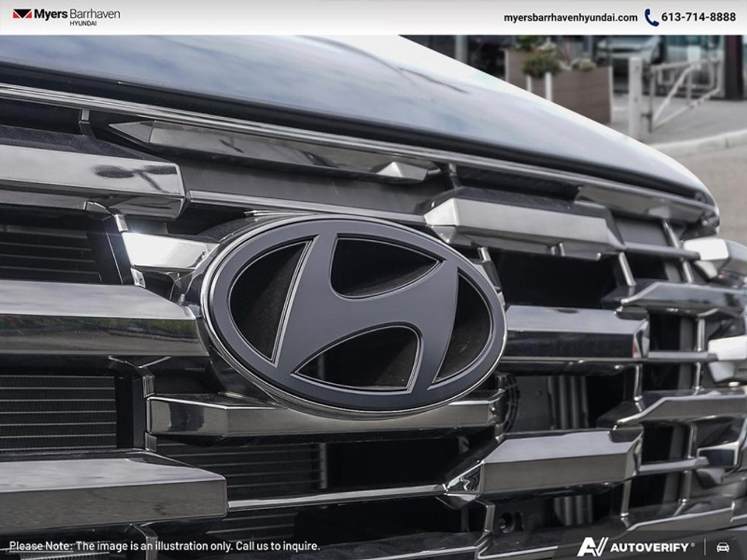Screen dimensions: 747x560
Task: Click the AutoVerify logo
Action: pyautogui.click(x=636, y=547)
